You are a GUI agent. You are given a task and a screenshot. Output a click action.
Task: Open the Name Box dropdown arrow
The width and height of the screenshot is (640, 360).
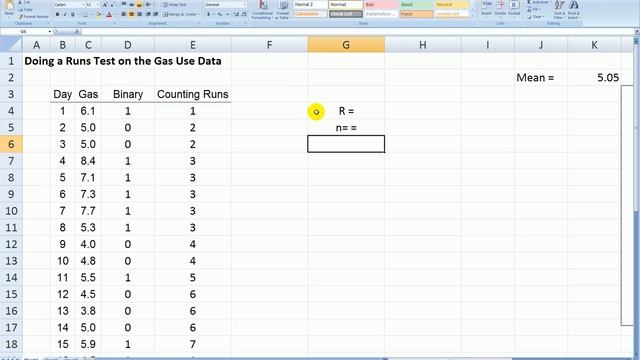click(50, 31)
